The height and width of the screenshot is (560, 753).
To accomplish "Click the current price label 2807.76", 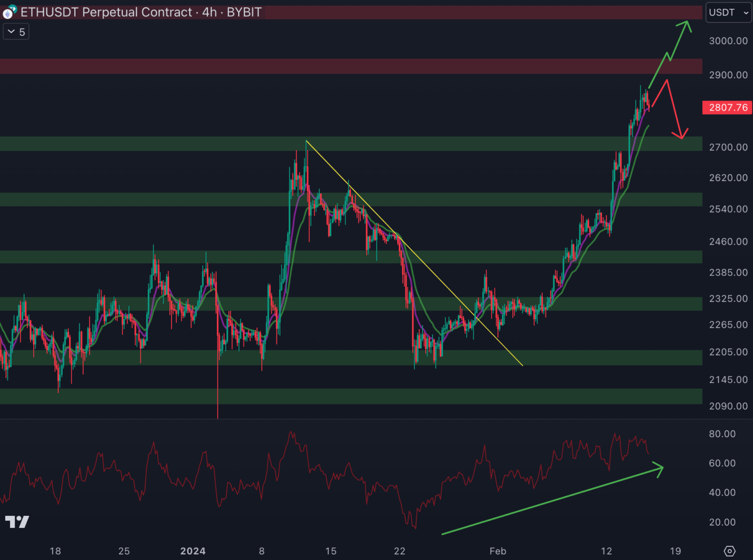I will [728, 107].
